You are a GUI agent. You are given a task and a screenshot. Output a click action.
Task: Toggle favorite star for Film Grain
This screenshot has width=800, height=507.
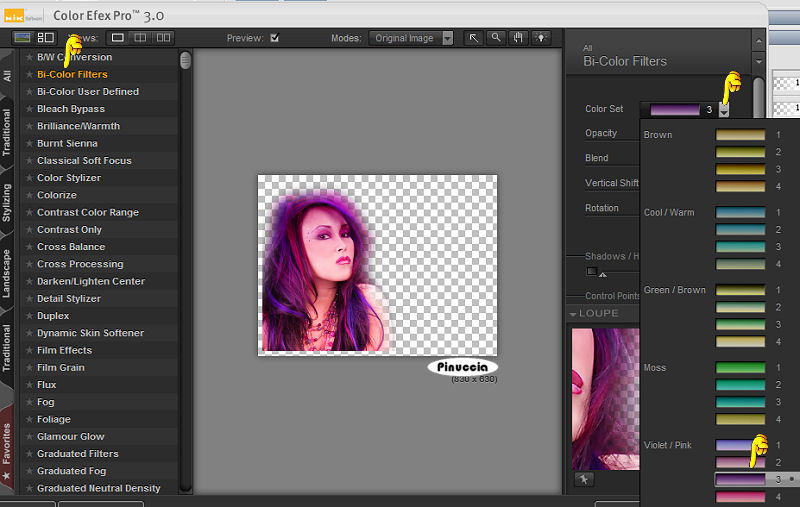[x=29, y=368]
